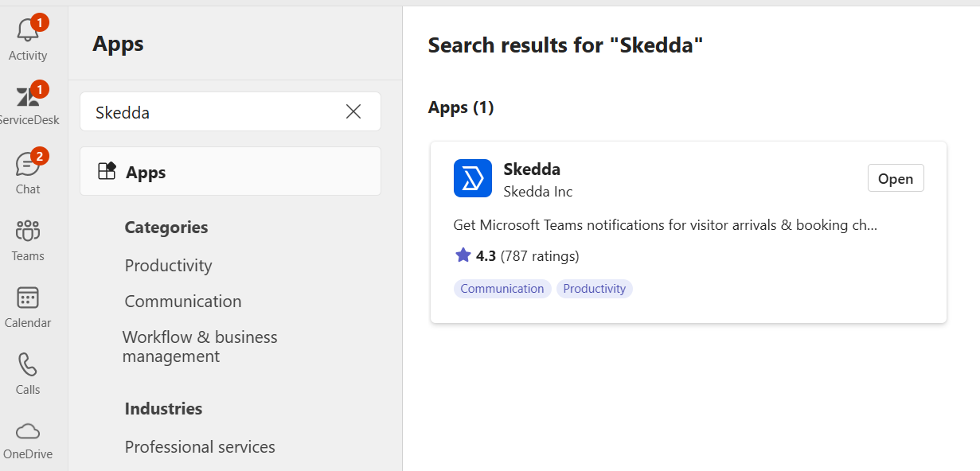Screen dimensions: 980x471
Task: Click inside the app search field
Action: click(199, 111)
